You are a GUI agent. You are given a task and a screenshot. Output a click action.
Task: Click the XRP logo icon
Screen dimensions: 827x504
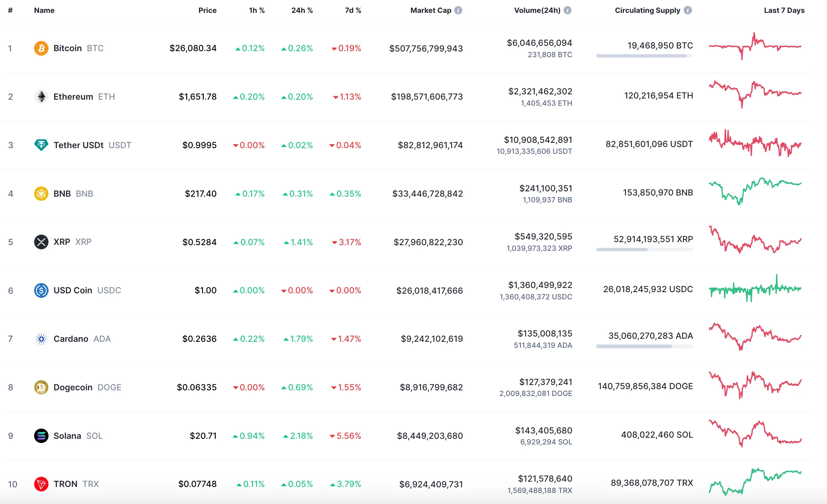click(41, 242)
